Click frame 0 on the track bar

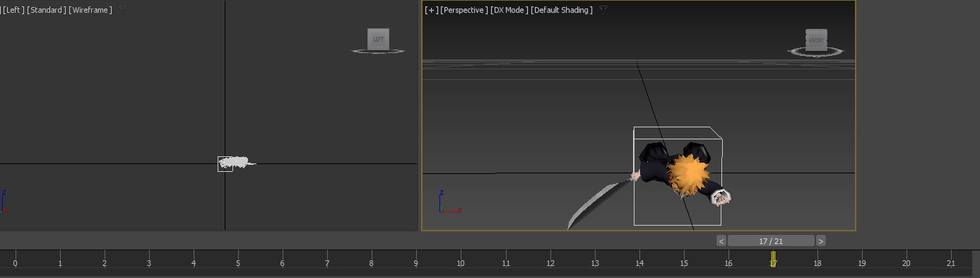pyautogui.click(x=15, y=263)
